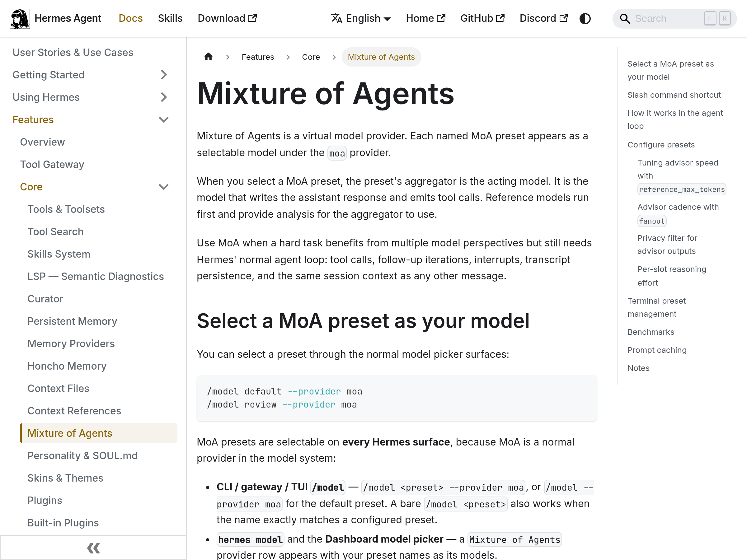Click the search magnifier icon
The height and width of the screenshot is (560, 747).
pyautogui.click(x=625, y=19)
